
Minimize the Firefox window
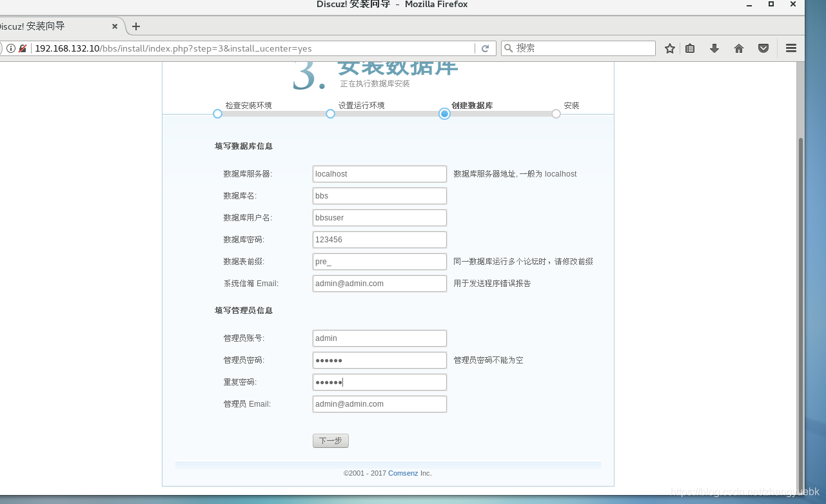click(x=748, y=5)
